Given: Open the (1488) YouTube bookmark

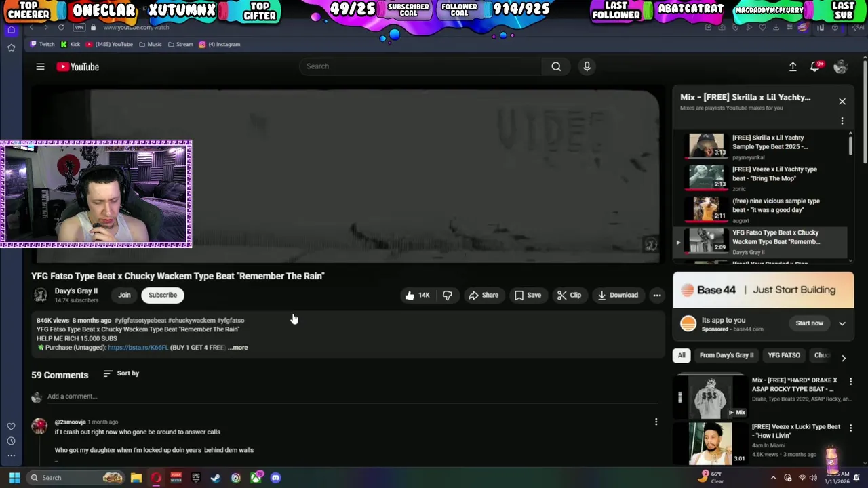Looking at the screenshot, I should 108,44.
